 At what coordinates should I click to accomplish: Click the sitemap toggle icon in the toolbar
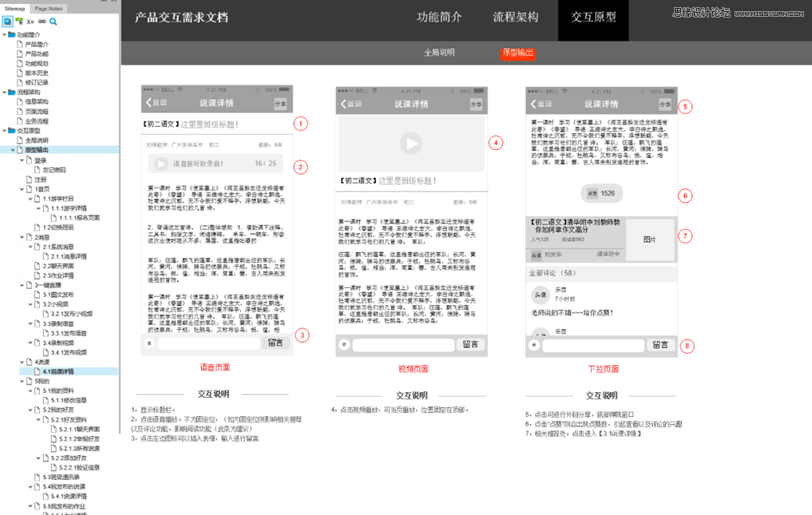click(7, 22)
